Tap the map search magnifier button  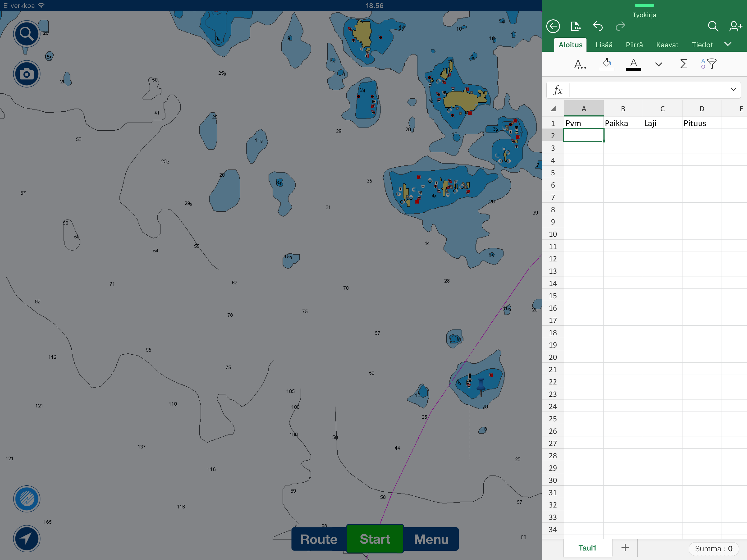[x=27, y=34]
